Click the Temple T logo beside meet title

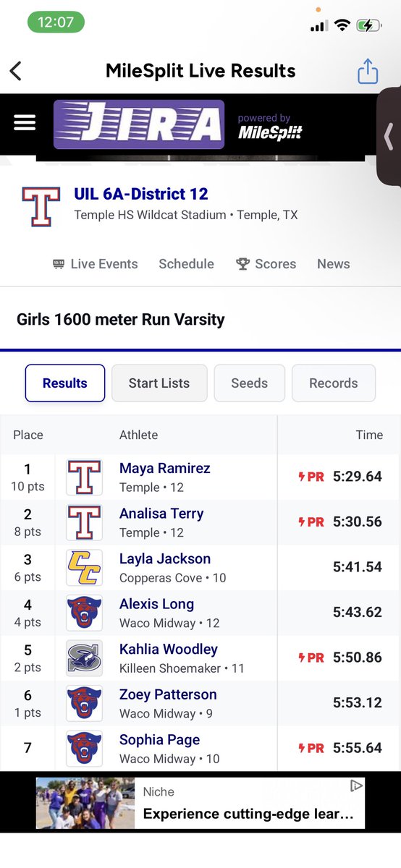click(41, 207)
